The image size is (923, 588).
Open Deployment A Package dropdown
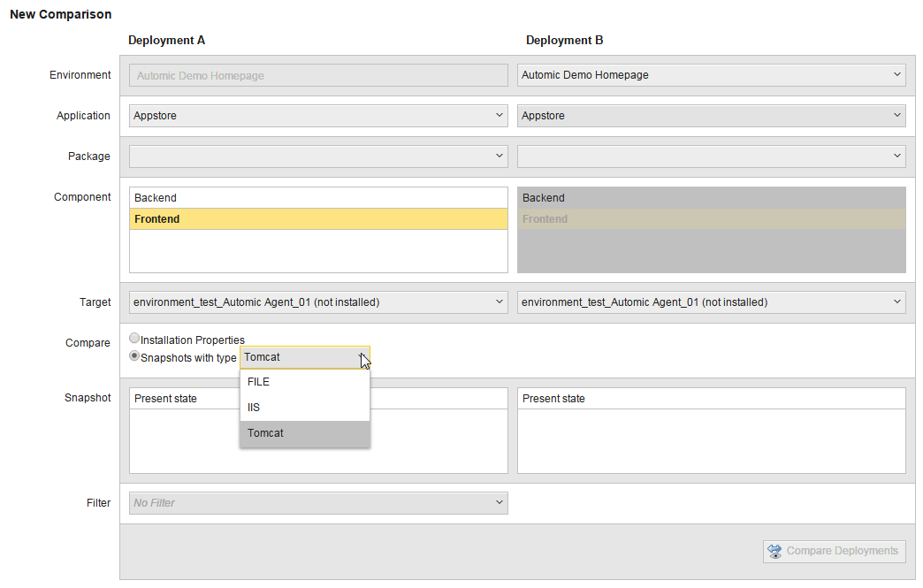click(x=318, y=157)
